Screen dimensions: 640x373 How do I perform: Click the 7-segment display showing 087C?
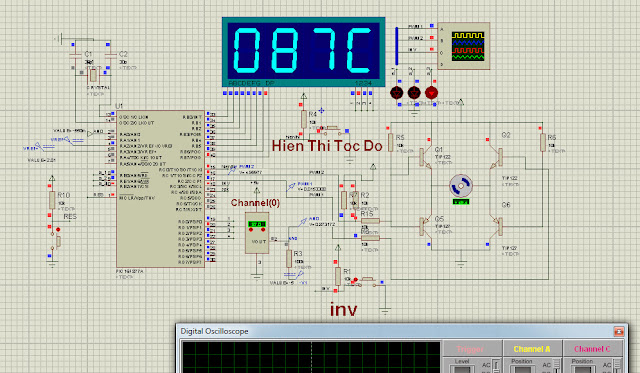tap(303, 52)
